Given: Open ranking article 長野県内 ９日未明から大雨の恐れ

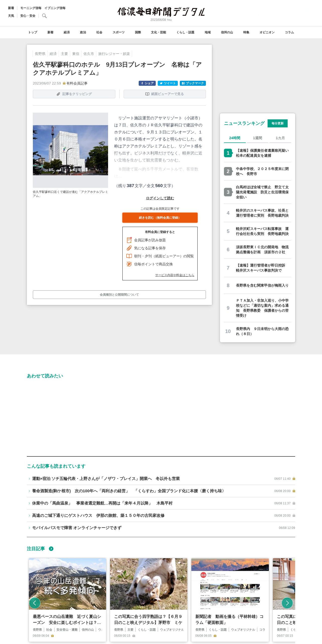Looking at the screenshot, I should (x=262, y=331).
